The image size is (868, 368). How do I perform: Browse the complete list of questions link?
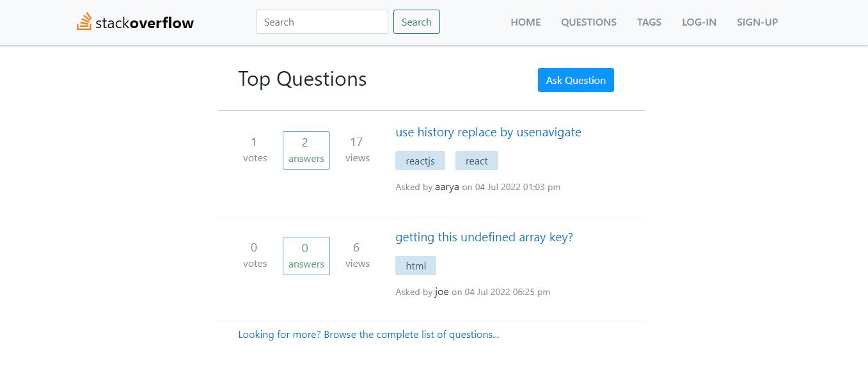[368, 334]
